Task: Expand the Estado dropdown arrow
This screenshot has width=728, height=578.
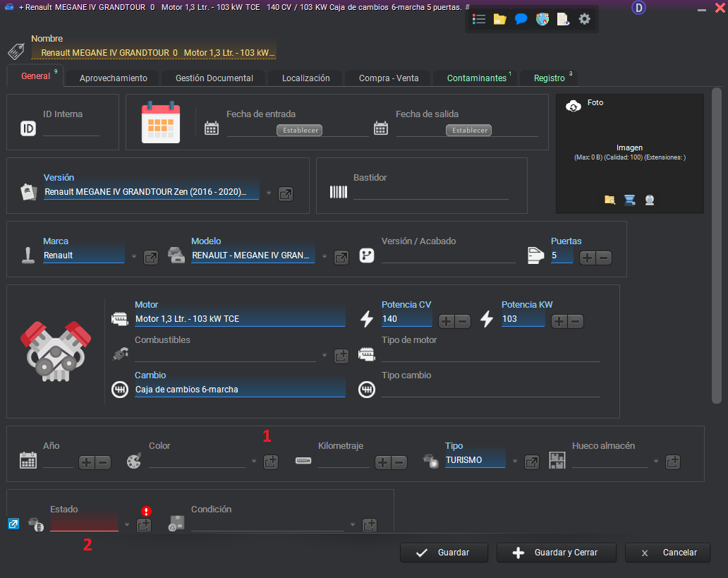Action: [x=127, y=525]
